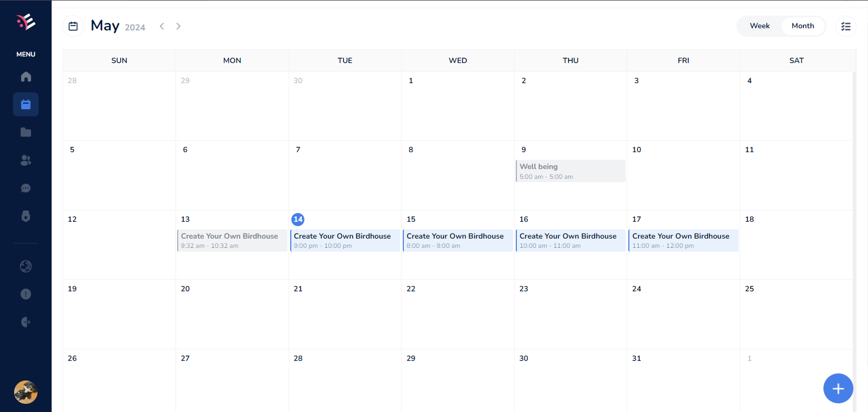Screen dimensions: 868x412
Task: Open the chat messages icon in sidebar
Action: pos(26,188)
